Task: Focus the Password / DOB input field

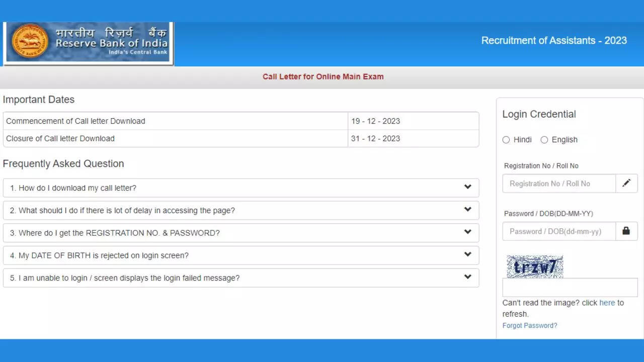Action: [559, 231]
